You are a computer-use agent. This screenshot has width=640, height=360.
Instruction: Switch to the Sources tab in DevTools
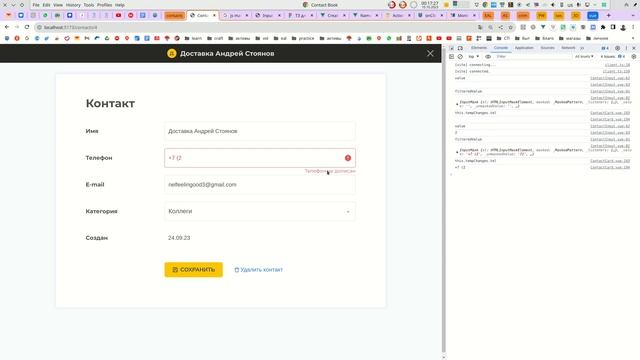(x=547, y=48)
